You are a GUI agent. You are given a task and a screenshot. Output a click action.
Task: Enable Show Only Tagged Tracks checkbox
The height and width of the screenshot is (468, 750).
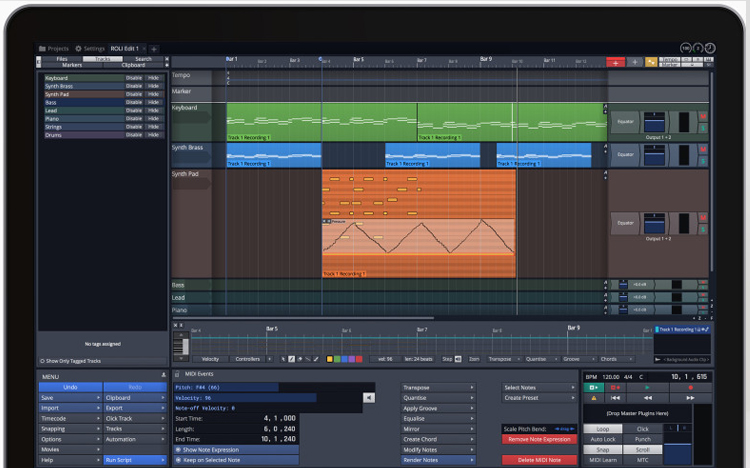coord(43,361)
